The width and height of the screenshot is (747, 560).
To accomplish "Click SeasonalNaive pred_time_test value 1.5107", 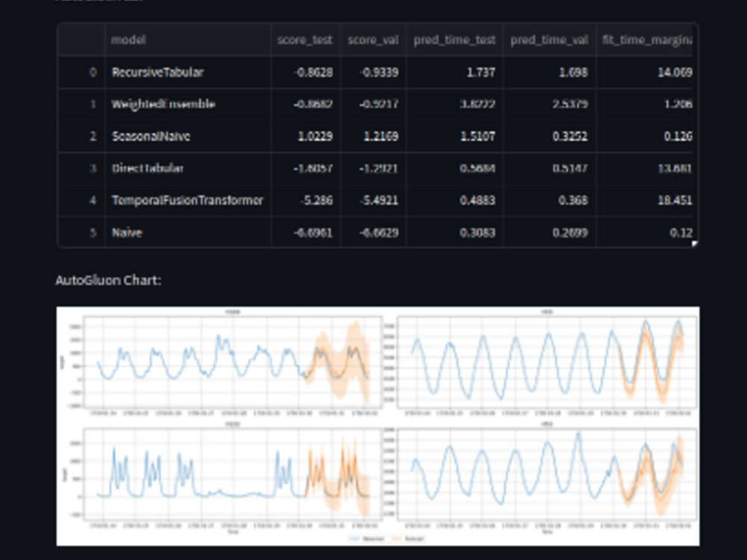I will 454,136.
